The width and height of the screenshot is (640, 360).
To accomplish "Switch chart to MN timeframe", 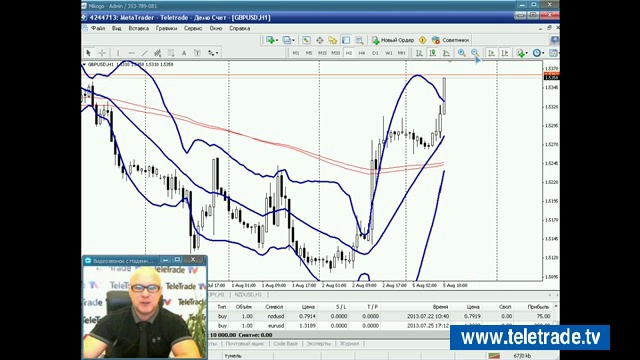I will click(401, 53).
